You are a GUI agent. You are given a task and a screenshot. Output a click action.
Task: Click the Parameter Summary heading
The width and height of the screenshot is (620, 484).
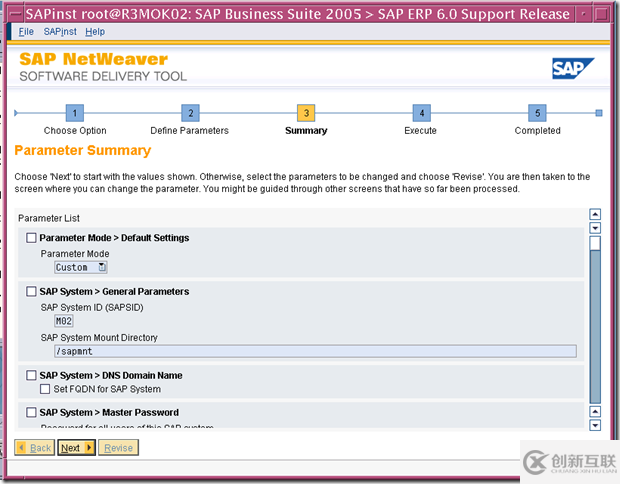click(83, 151)
